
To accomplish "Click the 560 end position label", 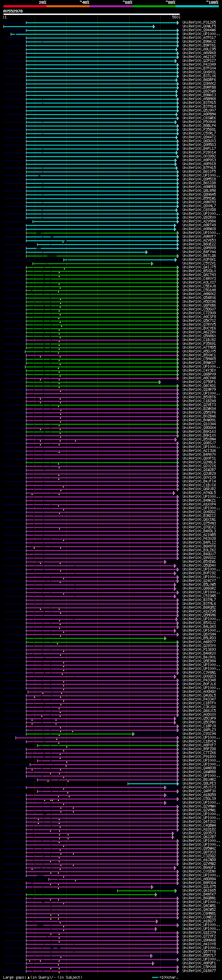I will click(x=175, y=17).
